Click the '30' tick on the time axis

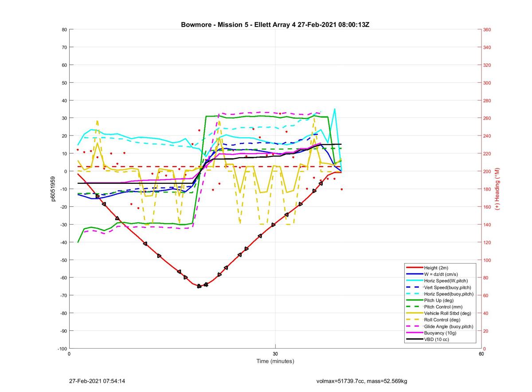(275, 354)
